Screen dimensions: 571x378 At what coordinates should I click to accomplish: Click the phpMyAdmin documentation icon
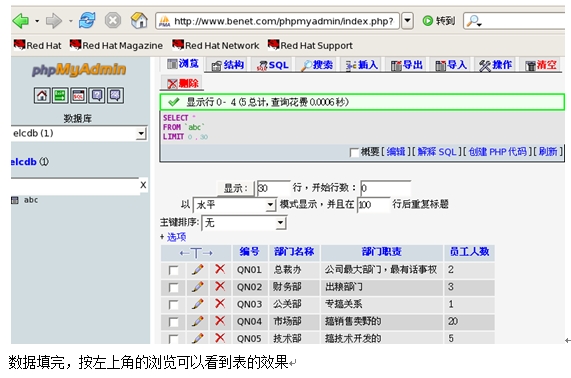[x=97, y=96]
